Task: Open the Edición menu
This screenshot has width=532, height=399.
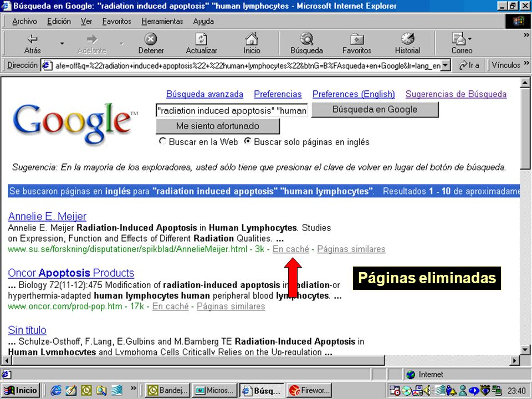Action: click(x=59, y=22)
